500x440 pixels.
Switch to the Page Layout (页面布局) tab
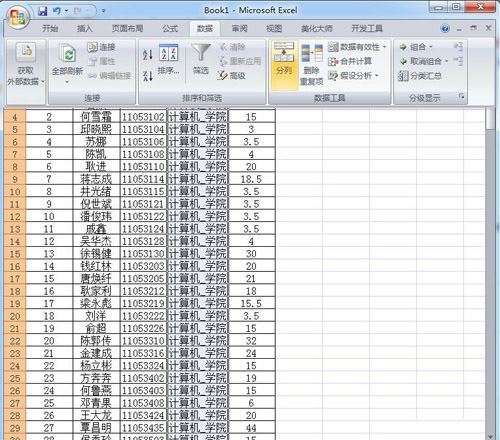point(127,29)
